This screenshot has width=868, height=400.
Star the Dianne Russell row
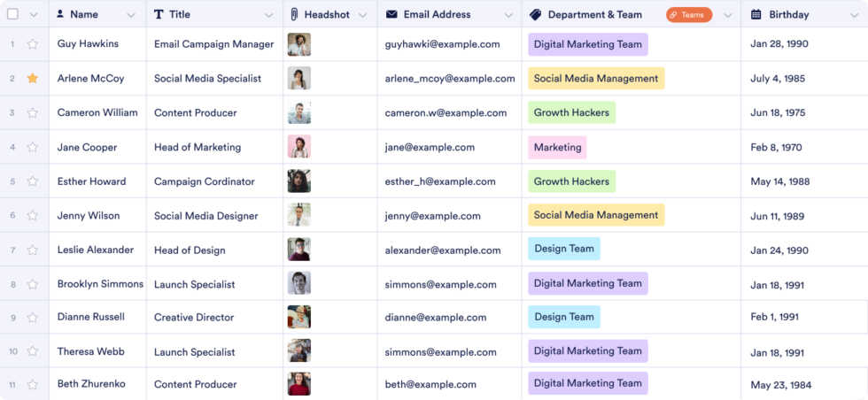tap(33, 318)
